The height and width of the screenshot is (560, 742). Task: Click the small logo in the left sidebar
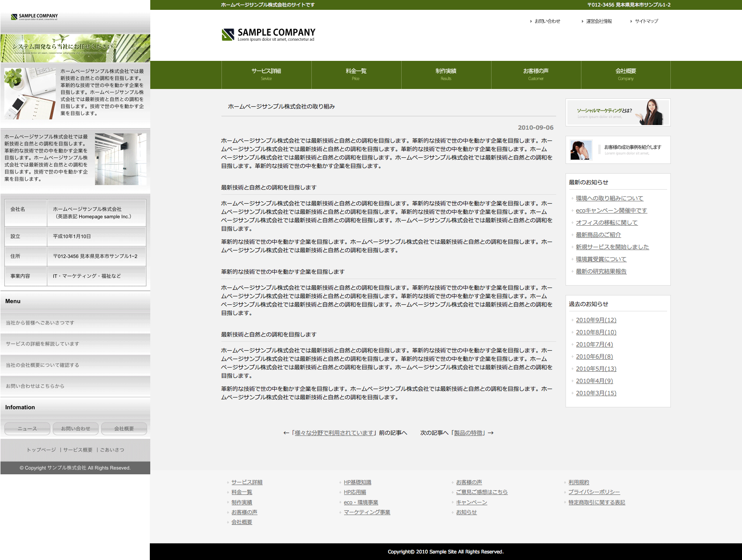[x=35, y=17]
